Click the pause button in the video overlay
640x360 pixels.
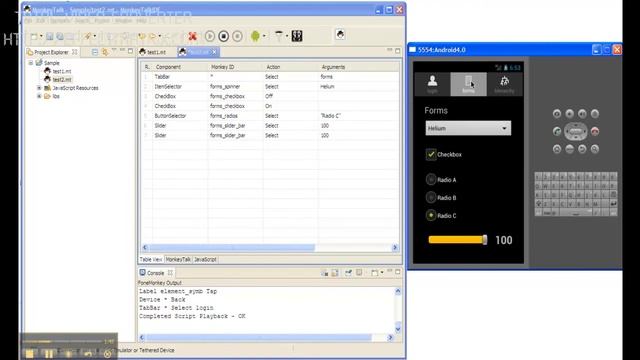(x=49, y=354)
